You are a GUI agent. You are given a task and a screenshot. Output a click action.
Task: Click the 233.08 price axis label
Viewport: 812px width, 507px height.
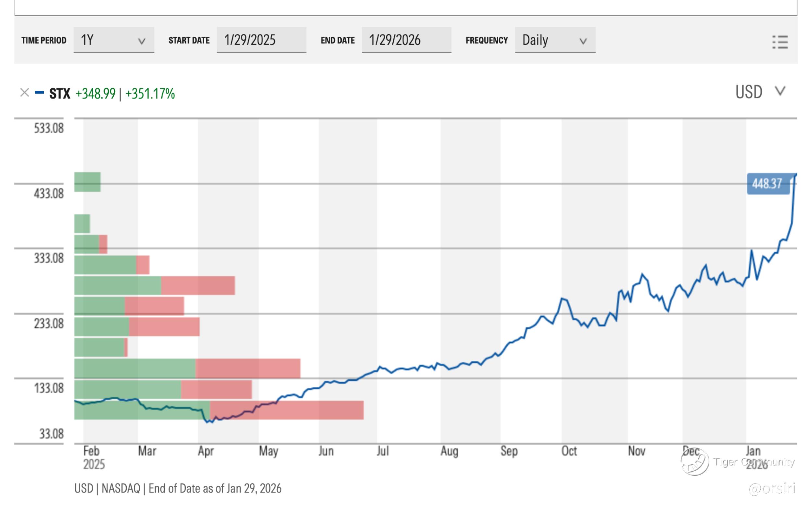(49, 324)
